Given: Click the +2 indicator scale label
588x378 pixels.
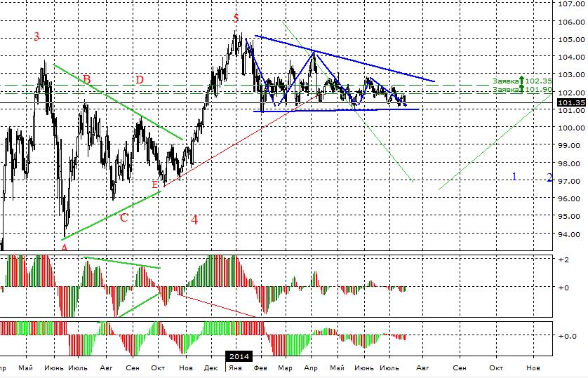Looking at the screenshot, I should point(563,259).
